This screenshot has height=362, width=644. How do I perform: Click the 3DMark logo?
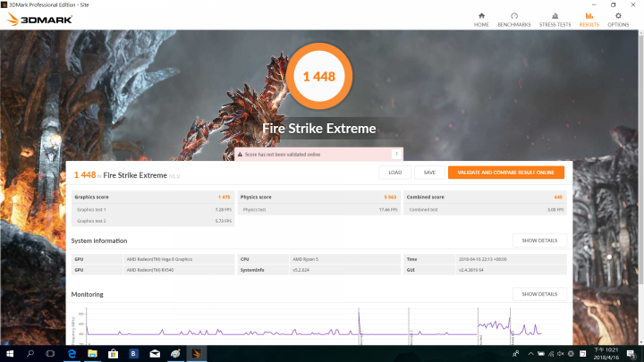[x=40, y=19]
